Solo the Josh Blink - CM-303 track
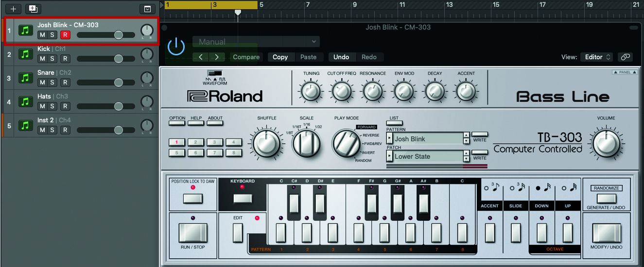 point(52,35)
